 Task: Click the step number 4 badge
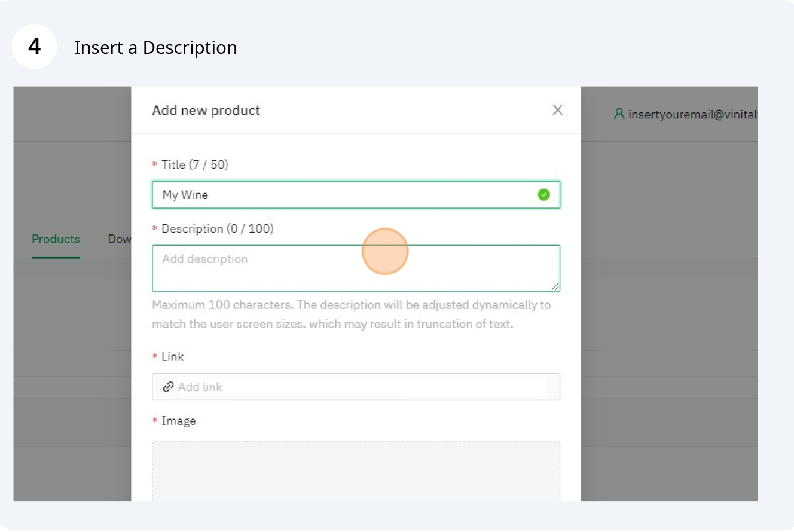click(x=34, y=47)
